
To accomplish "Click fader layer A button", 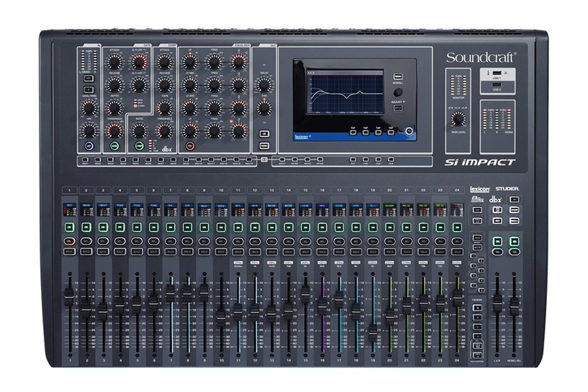I will (x=477, y=308).
